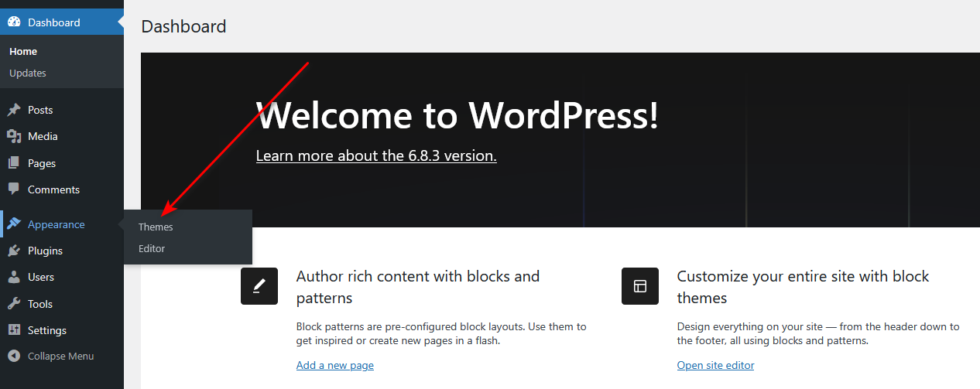
Task: Click the Settings sliders icon in sidebar
Action: 14,330
